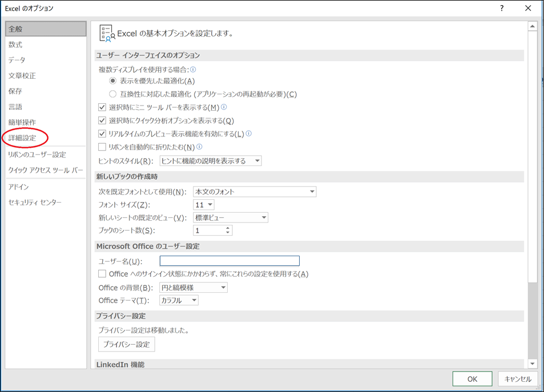Viewport: 544px width, 392px height.
Task: Close the Excel のオプション dialog
Action: tap(528, 8)
